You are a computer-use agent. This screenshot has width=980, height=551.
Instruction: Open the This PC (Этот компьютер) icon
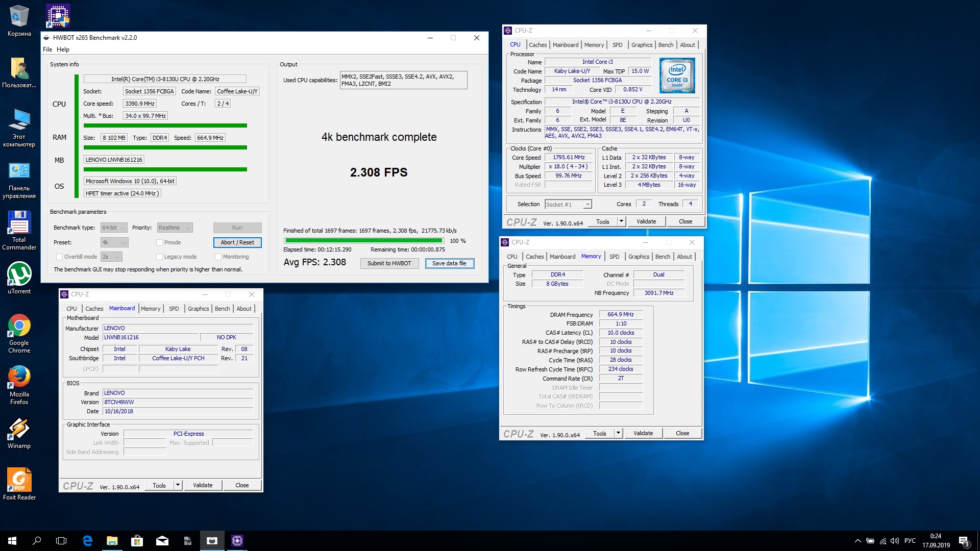coord(19,128)
